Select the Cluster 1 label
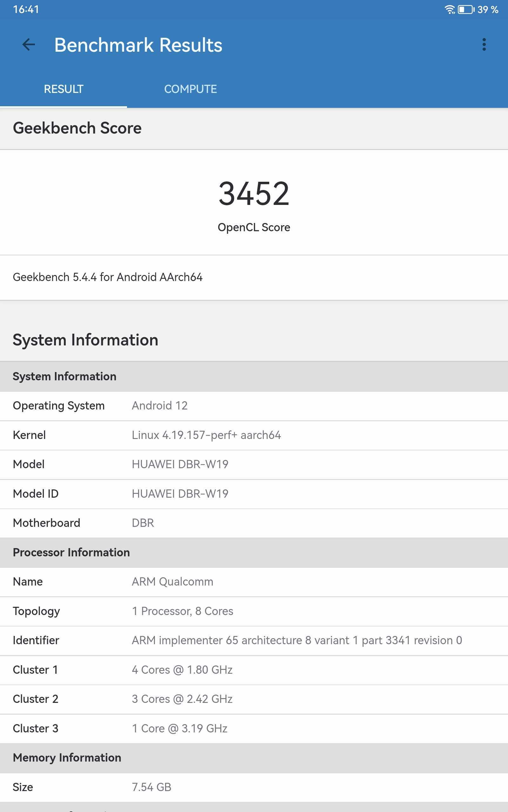Viewport: 508px width, 812px height. click(35, 670)
